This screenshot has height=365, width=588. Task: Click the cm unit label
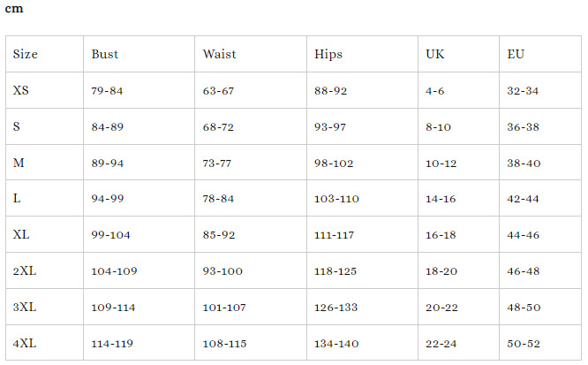[14, 9]
